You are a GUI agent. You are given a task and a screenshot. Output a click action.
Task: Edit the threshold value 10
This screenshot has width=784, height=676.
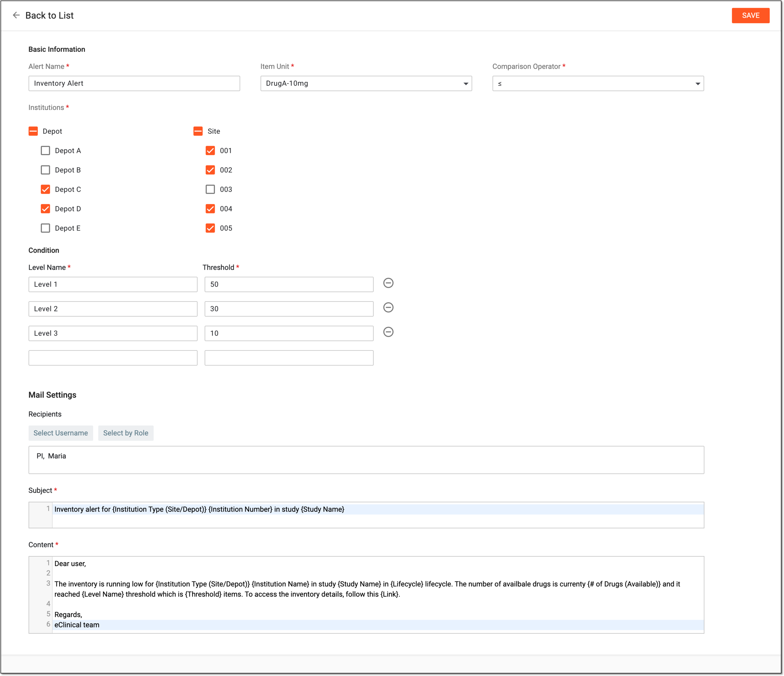click(x=289, y=334)
